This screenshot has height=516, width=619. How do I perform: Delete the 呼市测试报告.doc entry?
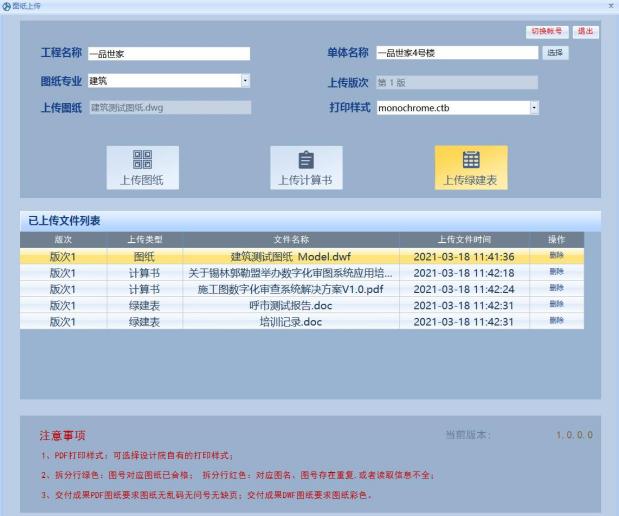(556, 305)
